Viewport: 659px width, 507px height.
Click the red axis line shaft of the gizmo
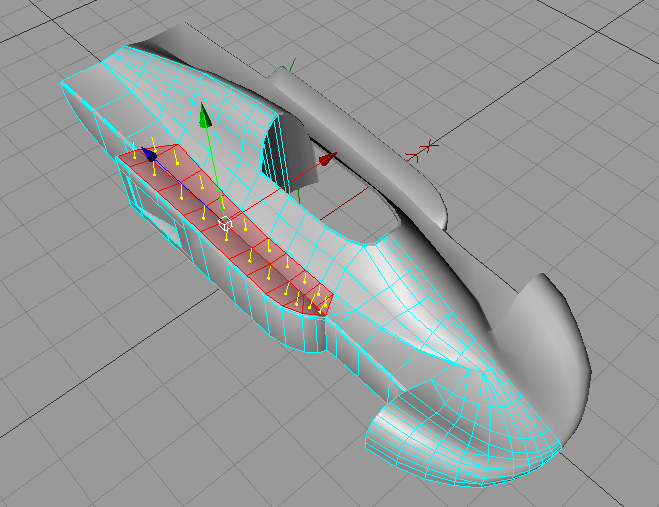278,190
